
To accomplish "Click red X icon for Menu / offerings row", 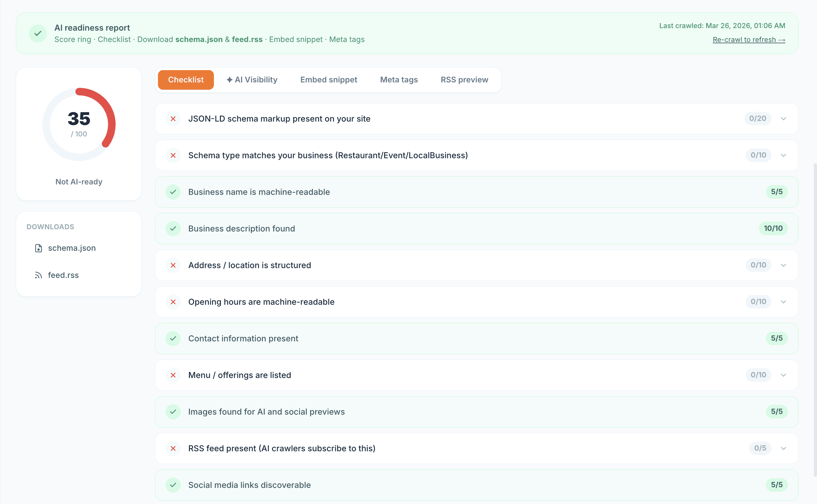I will 173,375.
